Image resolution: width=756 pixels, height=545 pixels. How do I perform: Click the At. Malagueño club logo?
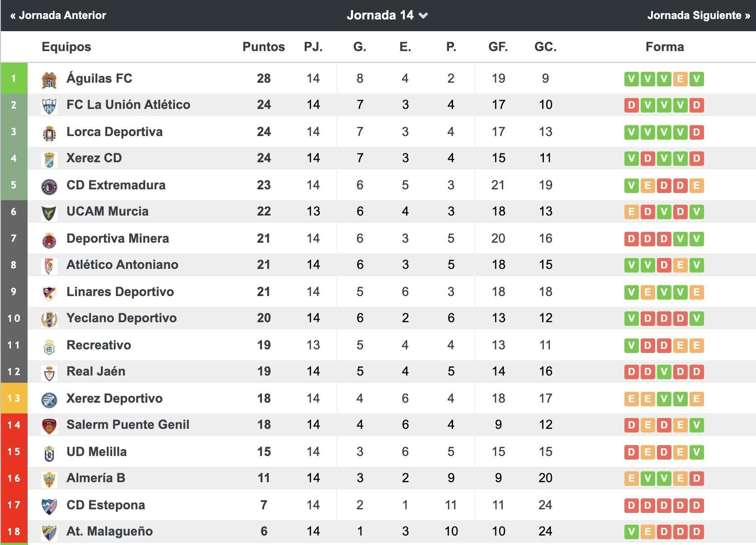click(50, 531)
